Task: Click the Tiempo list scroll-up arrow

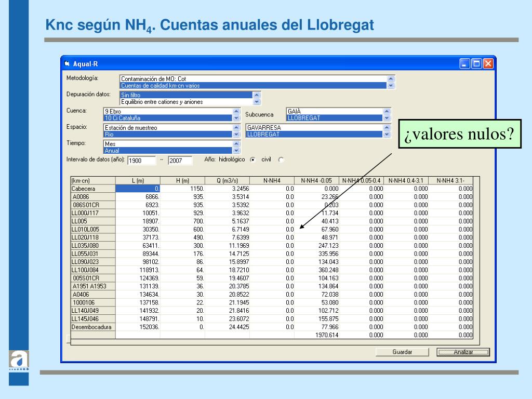Action: (236, 144)
